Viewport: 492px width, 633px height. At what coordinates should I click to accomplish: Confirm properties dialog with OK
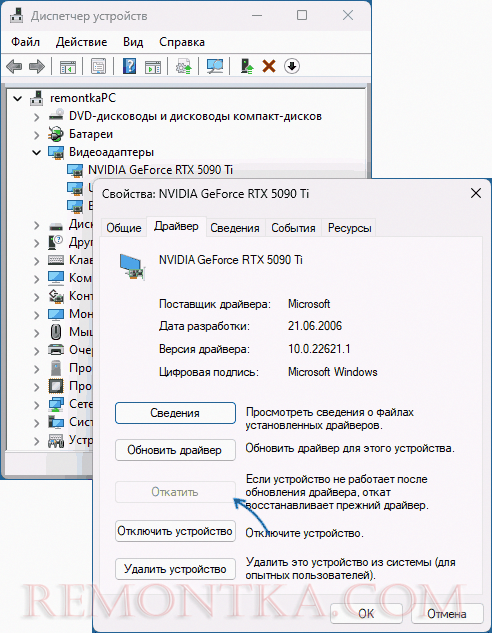[366, 614]
